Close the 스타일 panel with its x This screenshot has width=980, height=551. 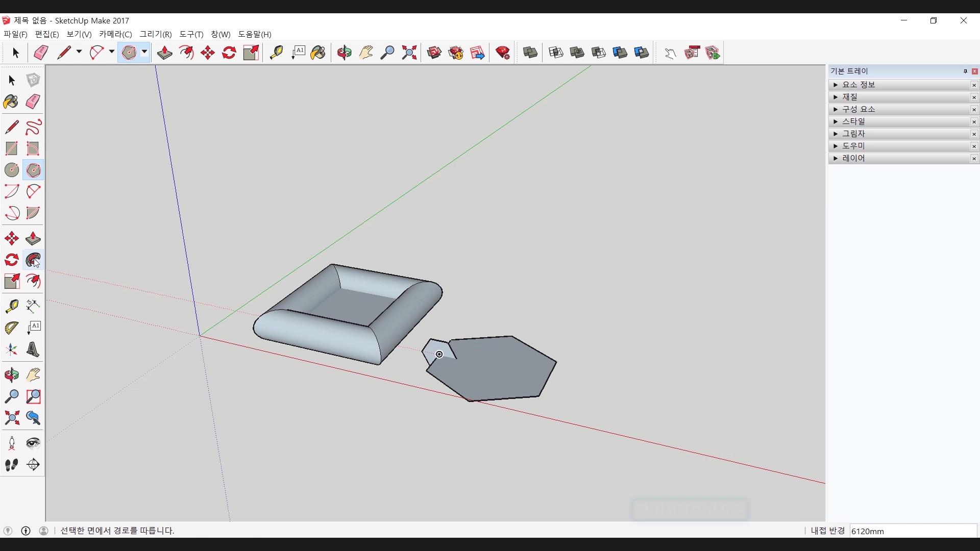(974, 122)
